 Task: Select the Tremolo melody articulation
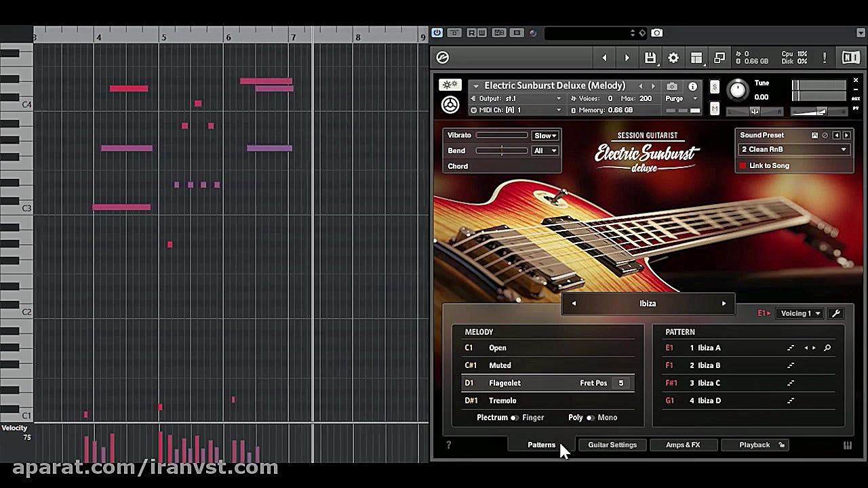pos(502,401)
